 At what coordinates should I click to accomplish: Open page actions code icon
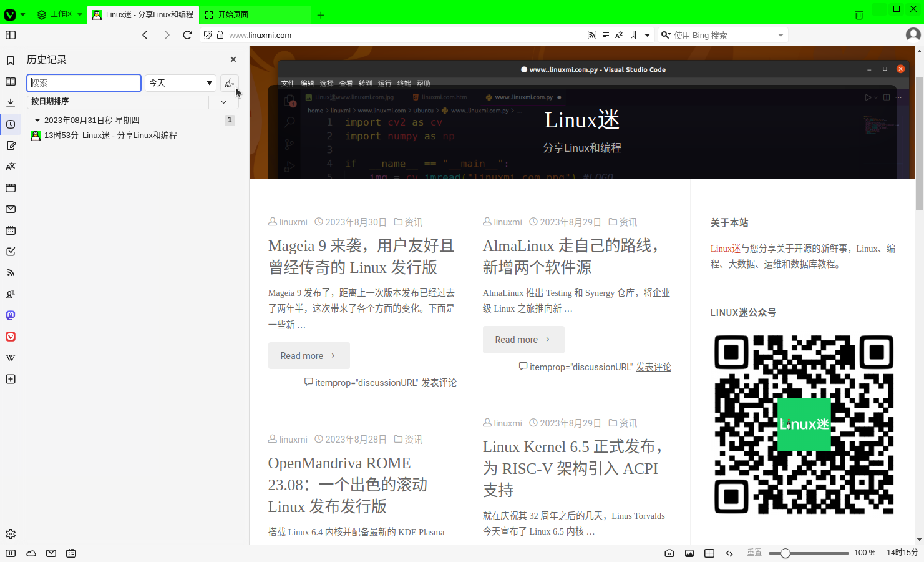(729, 553)
